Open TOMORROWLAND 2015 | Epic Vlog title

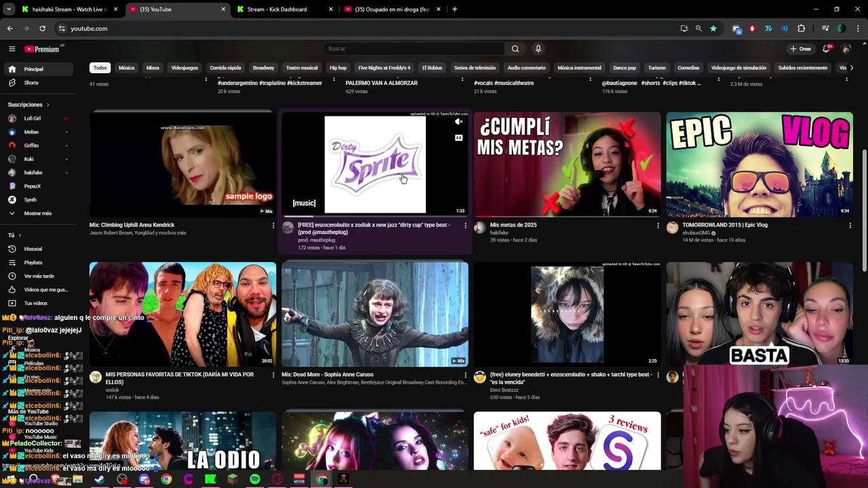click(x=725, y=225)
